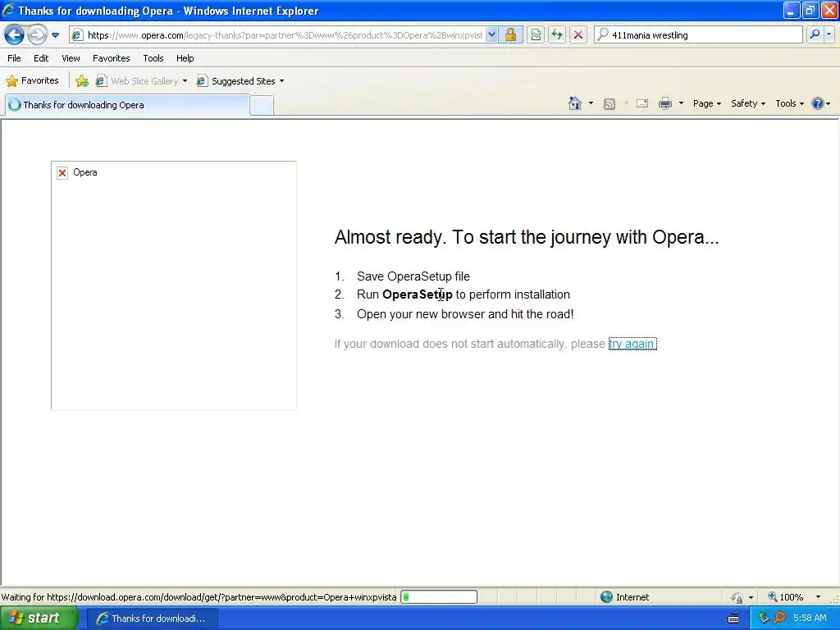Run search with the magnifier button
Screen dimensions: 840x630
(815, 34)
